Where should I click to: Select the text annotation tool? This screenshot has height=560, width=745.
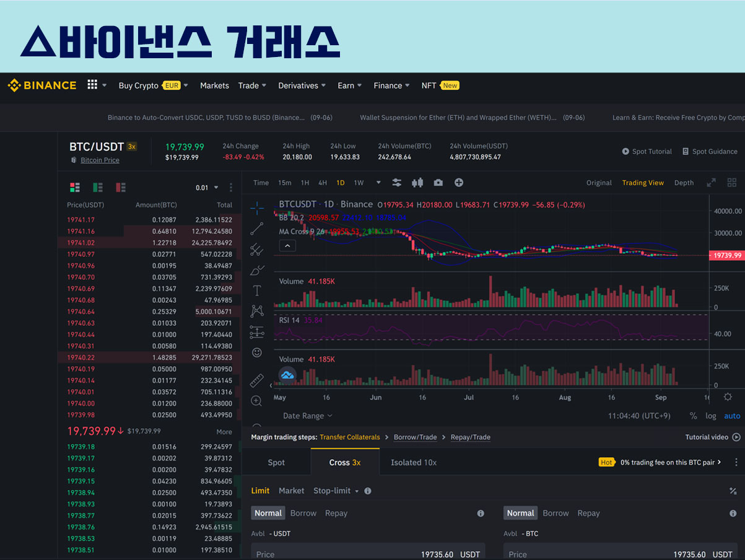point(257,291)
